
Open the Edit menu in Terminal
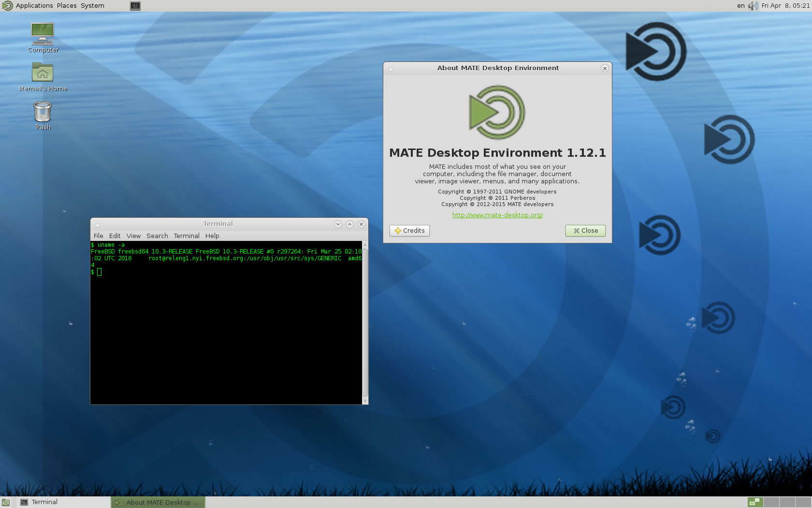click(x=115, y=236)
